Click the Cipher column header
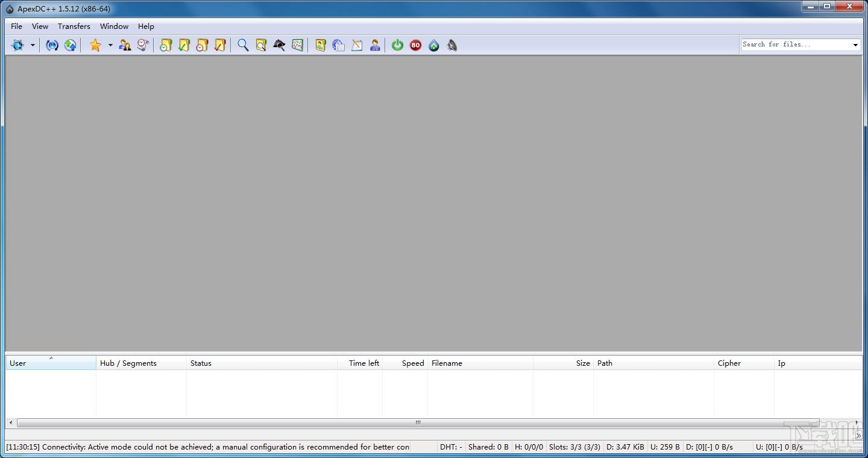The width and height of the screenshot is (868, 458). (744, 363)
